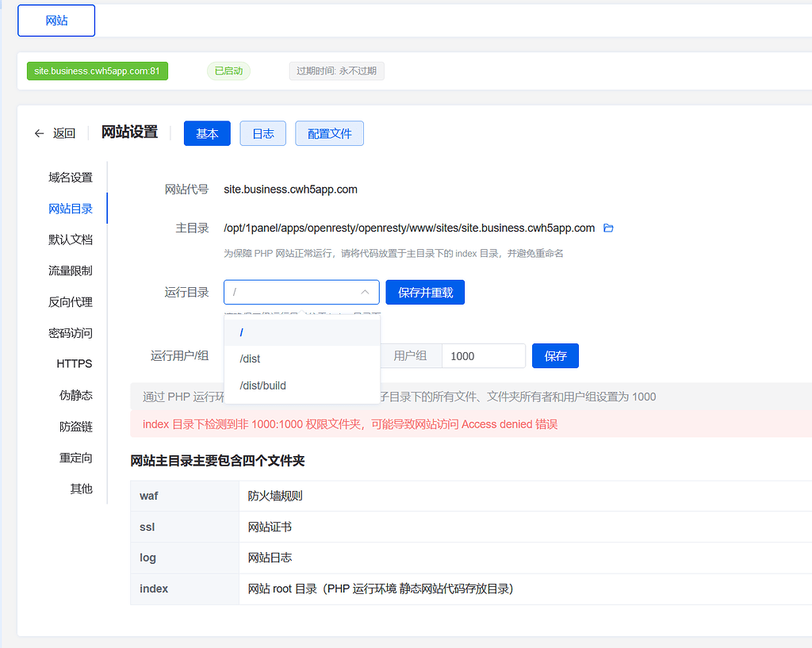This screenshot has height=648, width=812.
Task: Click the 网站 tab at the top
Action: tap(56, 20)
